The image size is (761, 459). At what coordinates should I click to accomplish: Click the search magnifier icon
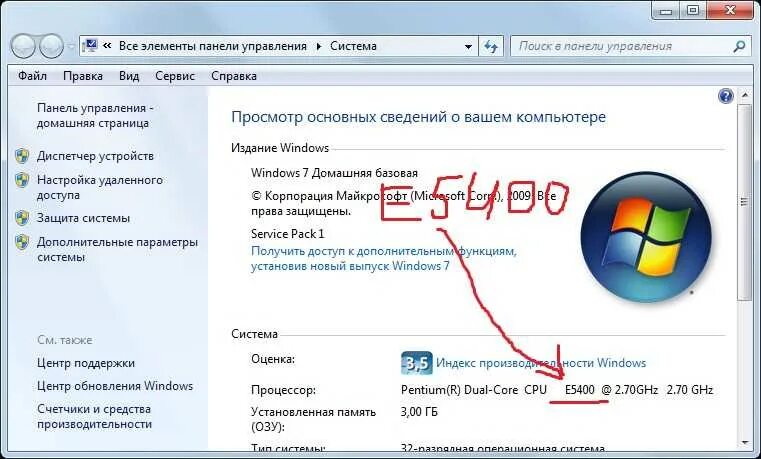739,47
